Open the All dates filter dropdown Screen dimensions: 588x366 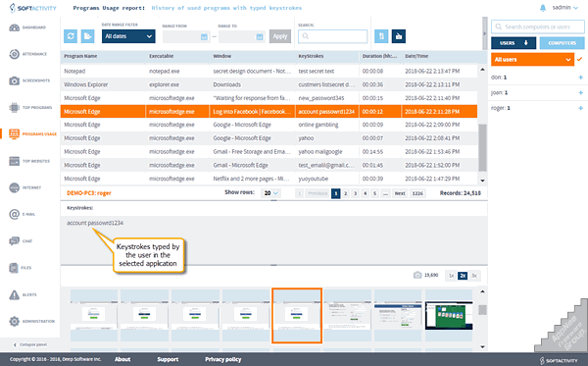[128, 36]
